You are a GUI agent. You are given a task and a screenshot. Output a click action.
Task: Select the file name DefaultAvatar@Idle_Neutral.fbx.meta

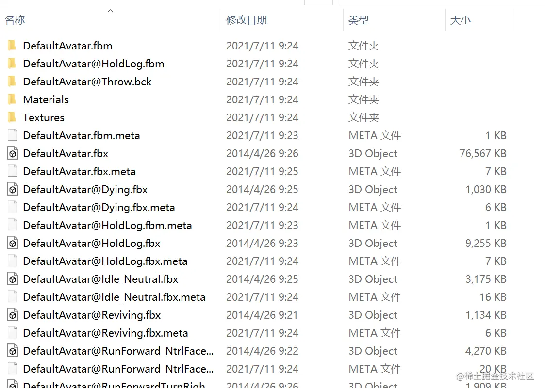coord(114,297)
